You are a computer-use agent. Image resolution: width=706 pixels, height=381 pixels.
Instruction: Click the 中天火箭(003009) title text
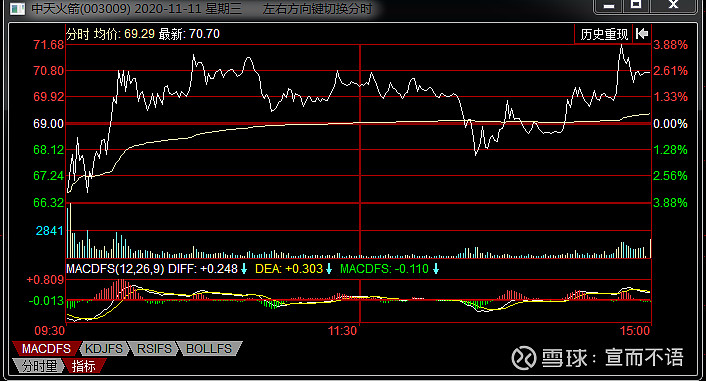coord(81,9)
